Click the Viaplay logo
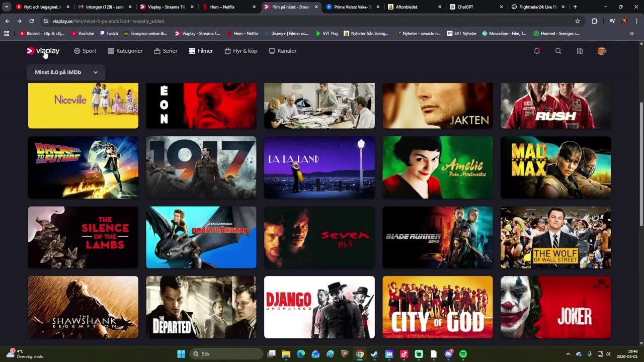This screenshot has width=644, height=362. click(x=43, y=51)
